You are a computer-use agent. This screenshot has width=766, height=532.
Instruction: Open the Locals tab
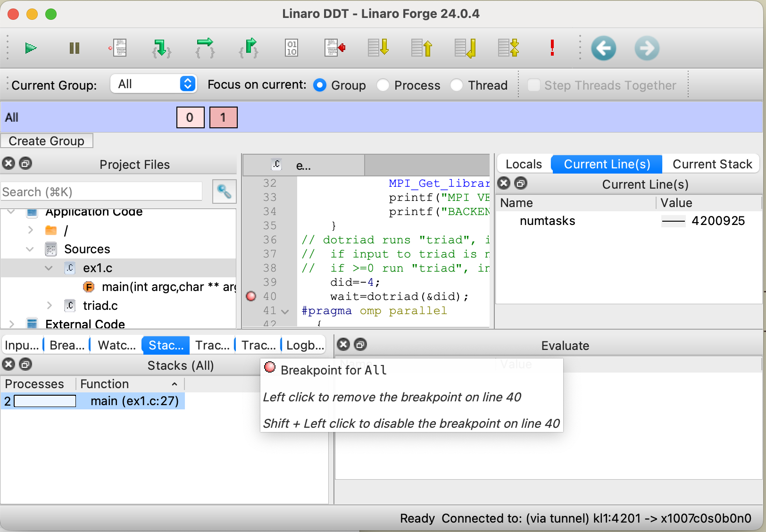(x=524, y=164)
